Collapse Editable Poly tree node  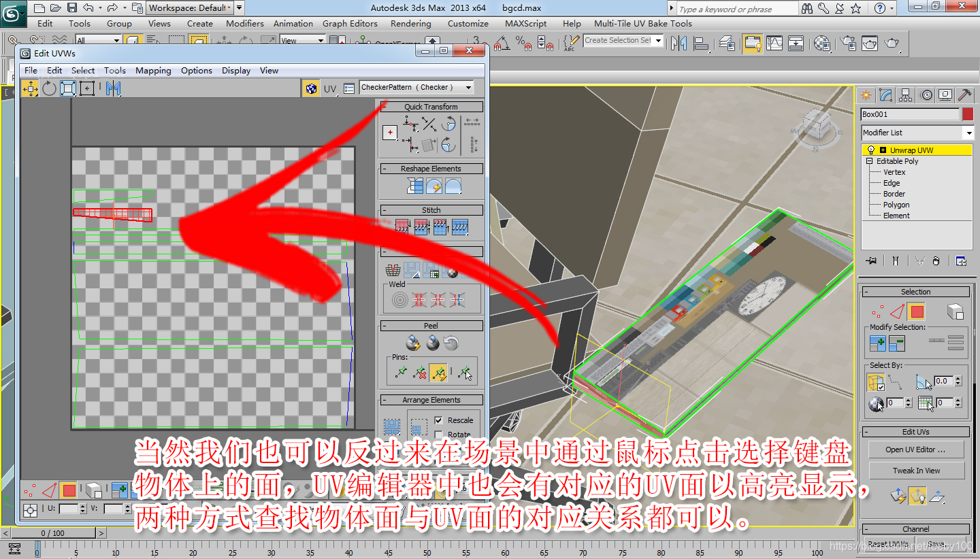pyautogui.click(x=869, y=161)
